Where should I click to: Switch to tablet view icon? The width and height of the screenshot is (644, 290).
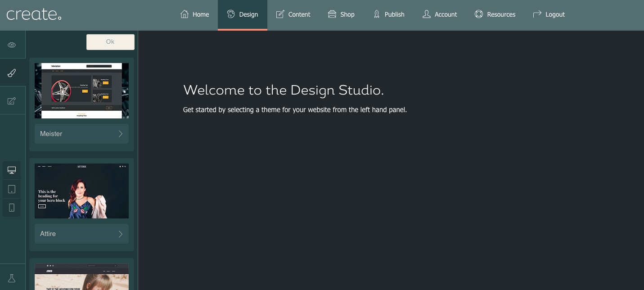tap(12, 189)
